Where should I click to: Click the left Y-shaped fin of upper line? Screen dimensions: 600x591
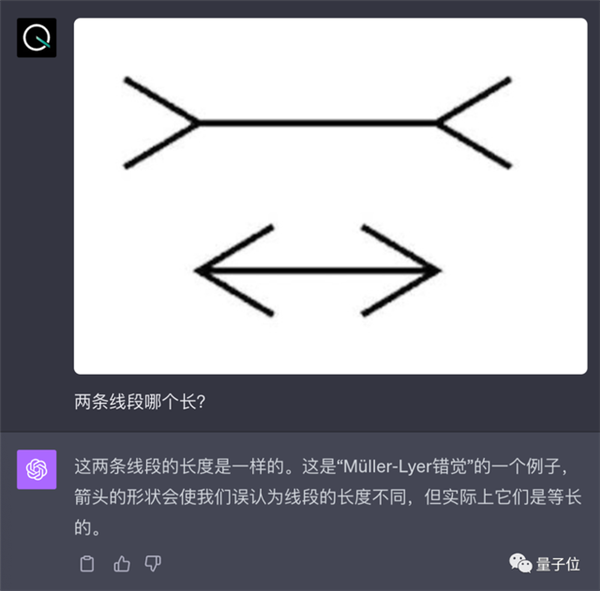(161, 123)
